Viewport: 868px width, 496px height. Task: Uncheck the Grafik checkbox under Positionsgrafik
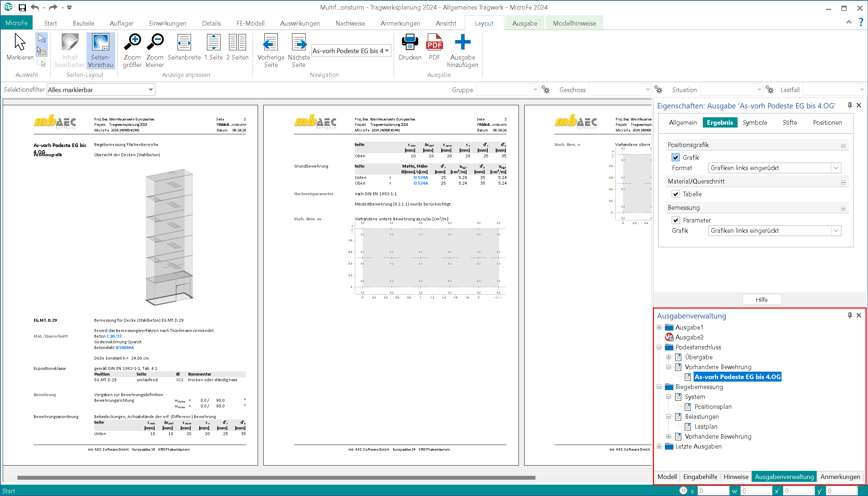click(x=676, y=158)
